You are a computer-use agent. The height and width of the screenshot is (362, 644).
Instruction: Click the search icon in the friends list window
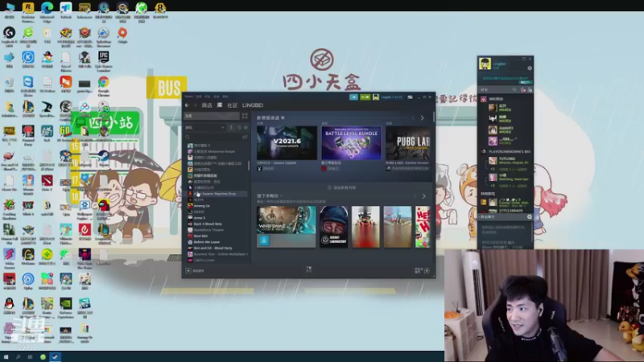[x=514, y=89]
